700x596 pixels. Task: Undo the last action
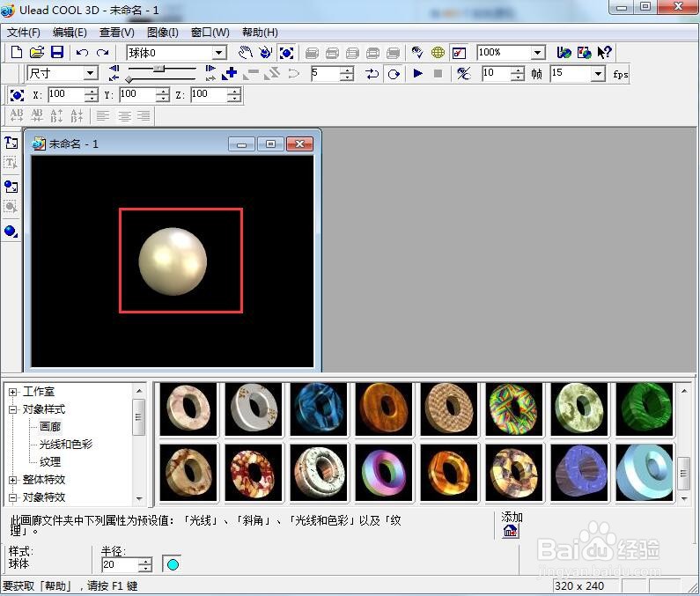[82, 53]
